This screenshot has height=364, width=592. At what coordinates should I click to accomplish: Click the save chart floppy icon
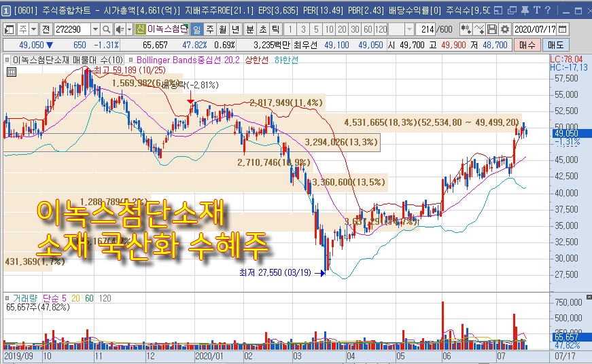(491, 29)
